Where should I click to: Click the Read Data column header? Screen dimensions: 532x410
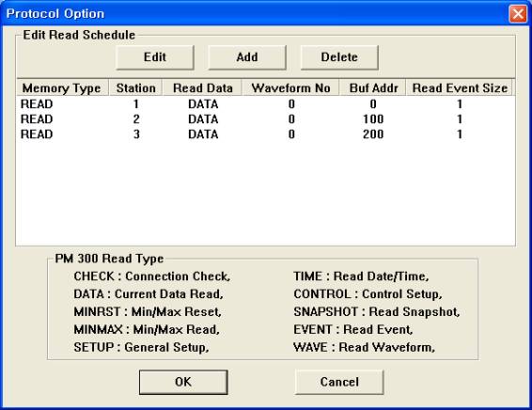tap(202, 88)
